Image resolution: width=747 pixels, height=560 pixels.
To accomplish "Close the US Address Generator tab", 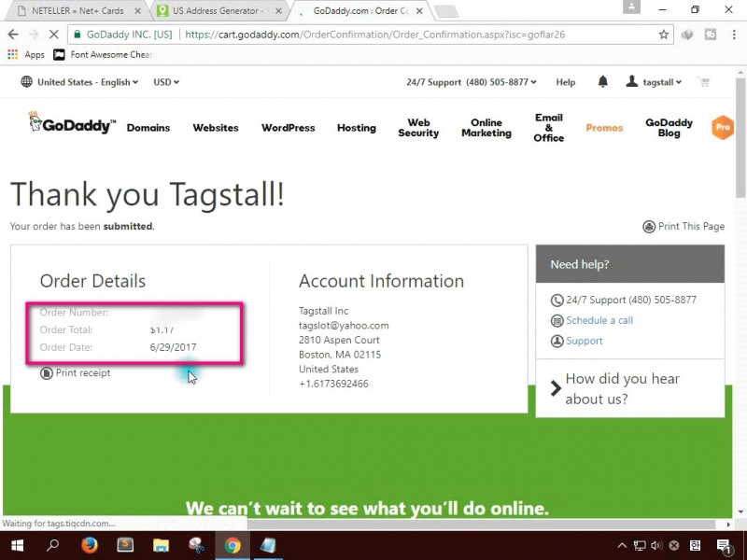I will [x=278, y=10].
